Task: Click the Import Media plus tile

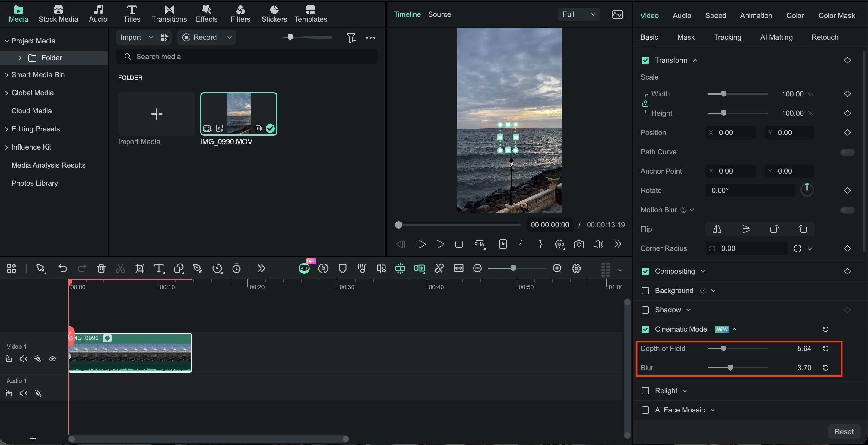Action: pos(157,114)
